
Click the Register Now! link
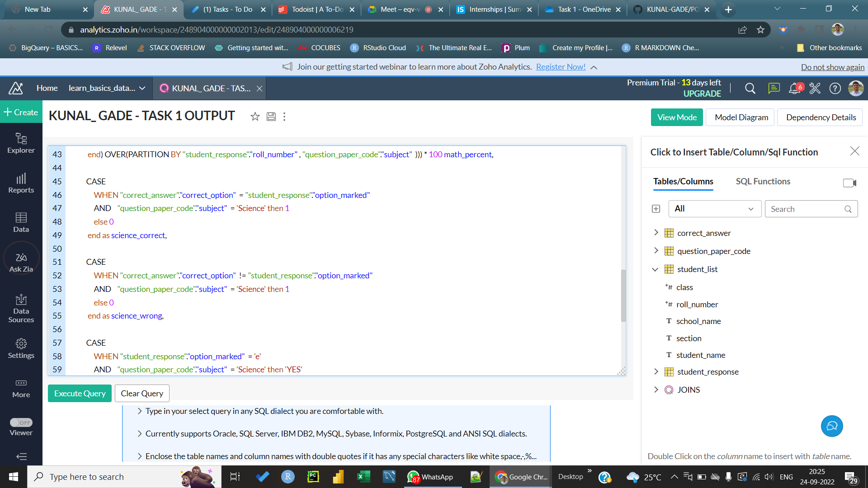click(x=561, y=67)
